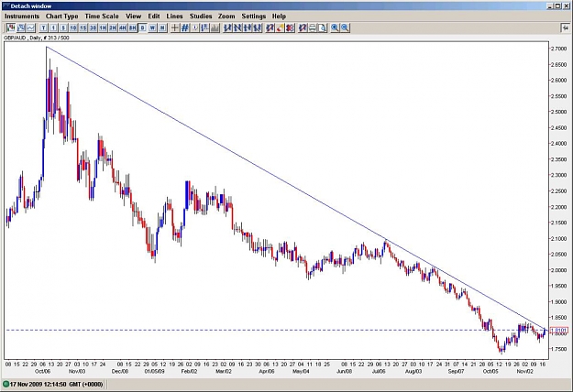This screenshot has height=392, width=573.
Task: Switch to 30 minute time scale
Action: coord(93,27)
